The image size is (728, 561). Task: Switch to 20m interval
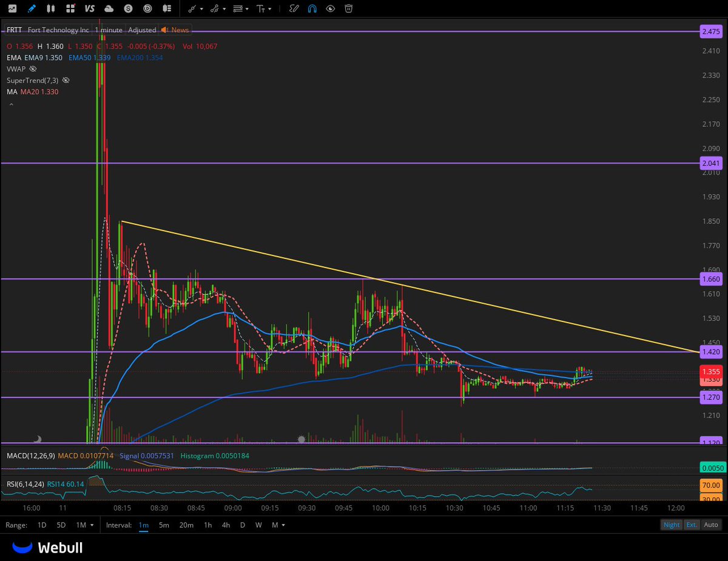[x=186, y=525]
